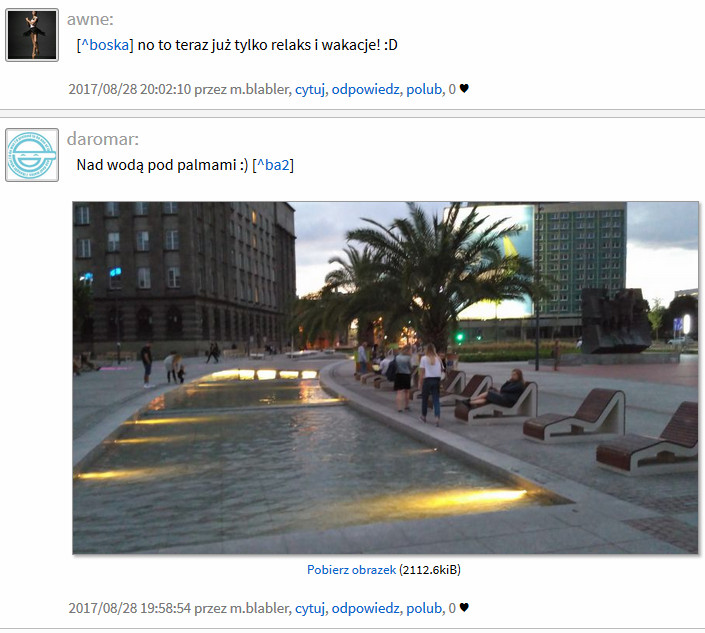The height and width of the screenshot is (633, 705).
Task: Click odpowiedz on daromar's post
Action: 366,608
